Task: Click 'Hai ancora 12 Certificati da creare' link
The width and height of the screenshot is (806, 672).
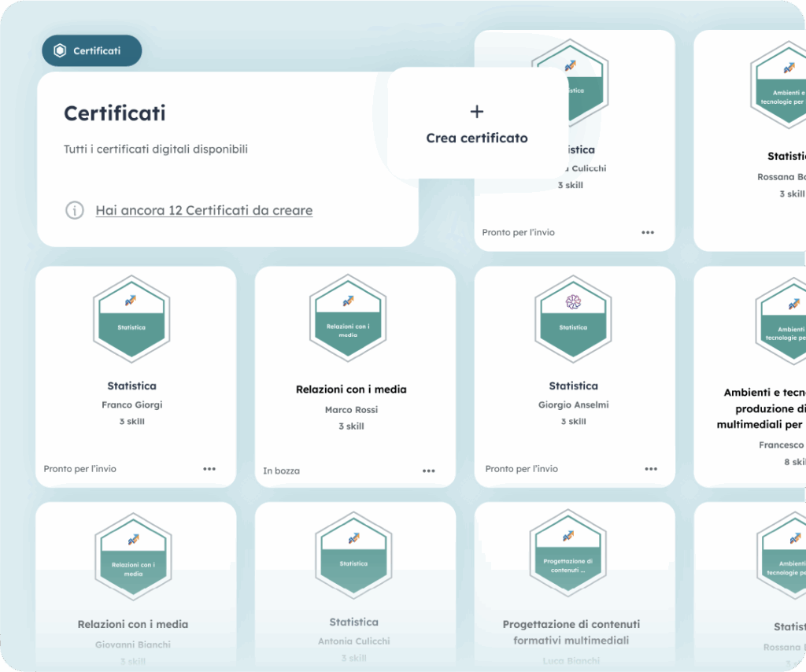Action: pyautogui.click(x=204, y=210)
